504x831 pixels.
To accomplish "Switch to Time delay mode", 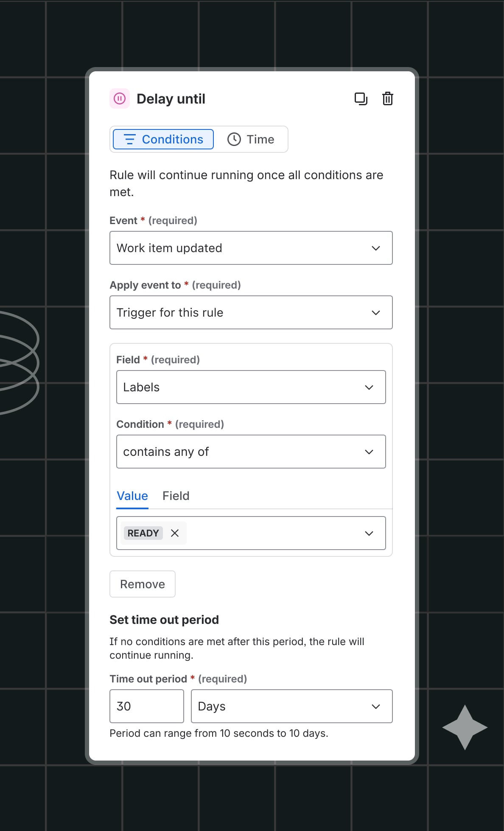I will tap(251, 139).
